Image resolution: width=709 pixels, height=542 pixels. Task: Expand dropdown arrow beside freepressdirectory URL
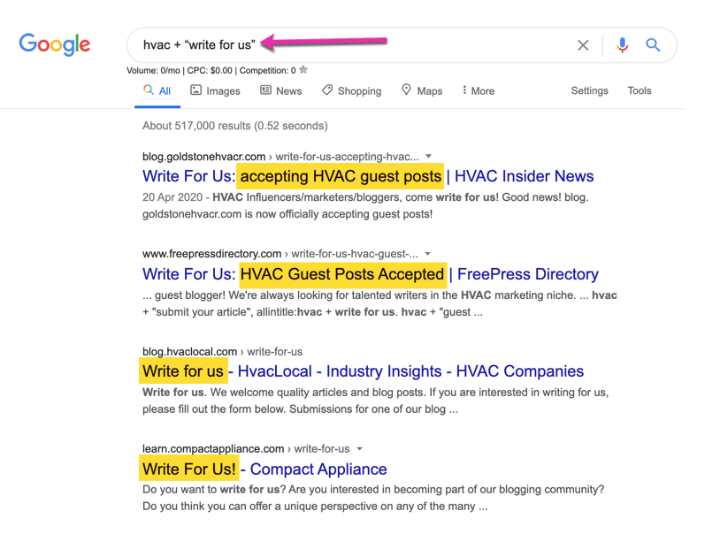(x=427, y=254)
